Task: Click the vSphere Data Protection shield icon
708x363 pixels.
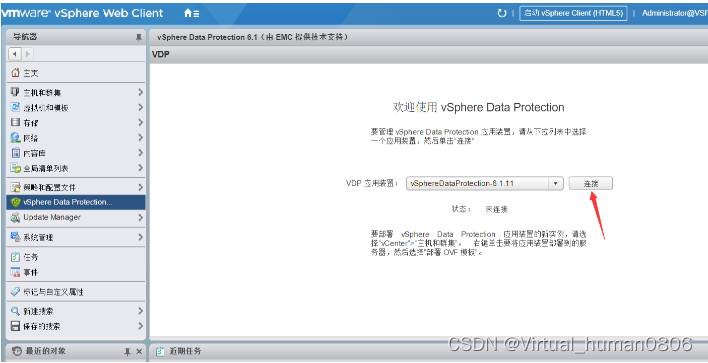Action: click(16, 202)
